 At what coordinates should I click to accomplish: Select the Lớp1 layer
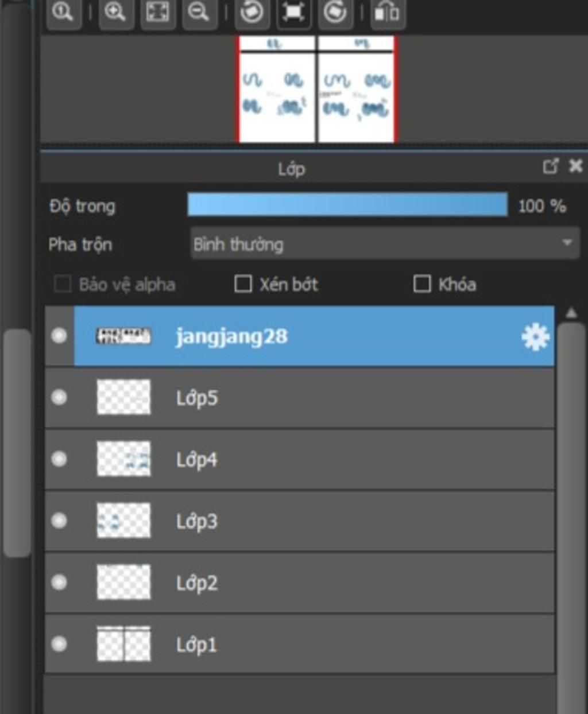300,644
